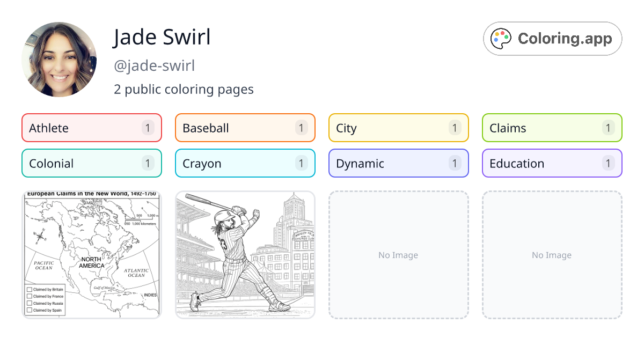The image size is (644, 338).
Task: Click the Coloring.app logo button
Action: point(552,39)
